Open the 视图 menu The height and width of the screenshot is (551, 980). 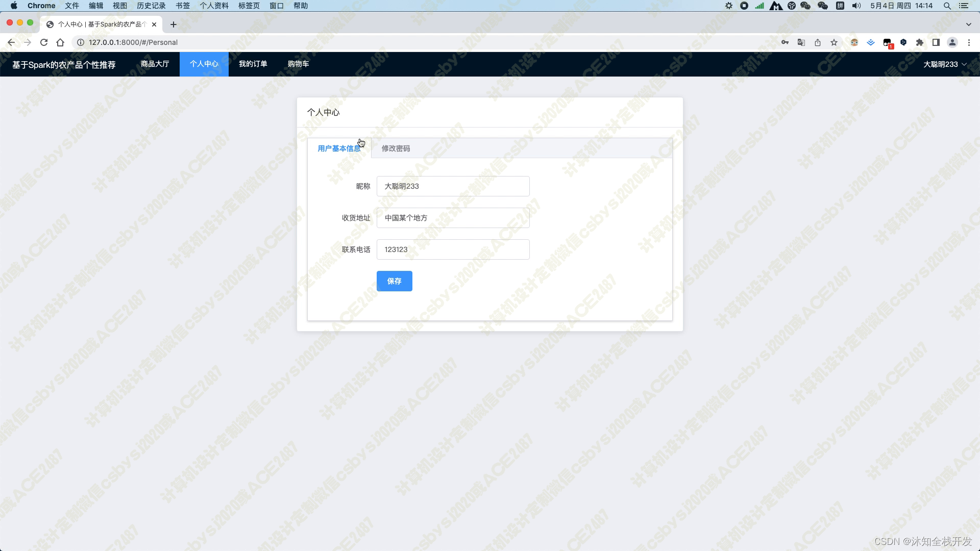click(x=120, y=6)
